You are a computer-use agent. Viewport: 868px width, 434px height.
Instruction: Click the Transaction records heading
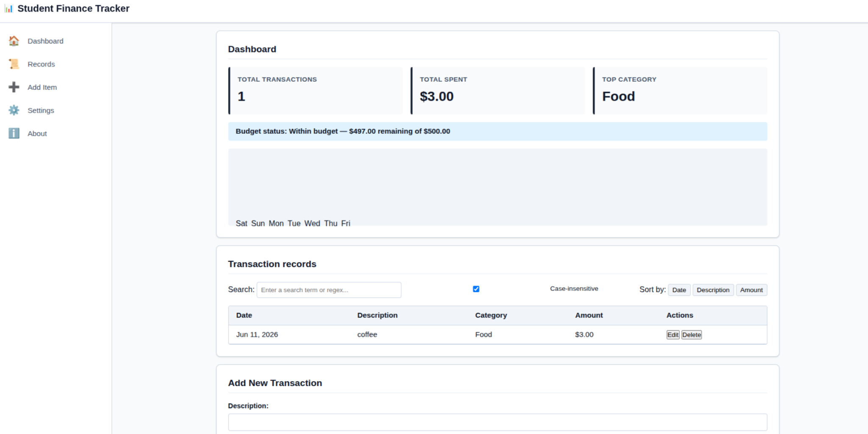(272, 264)
